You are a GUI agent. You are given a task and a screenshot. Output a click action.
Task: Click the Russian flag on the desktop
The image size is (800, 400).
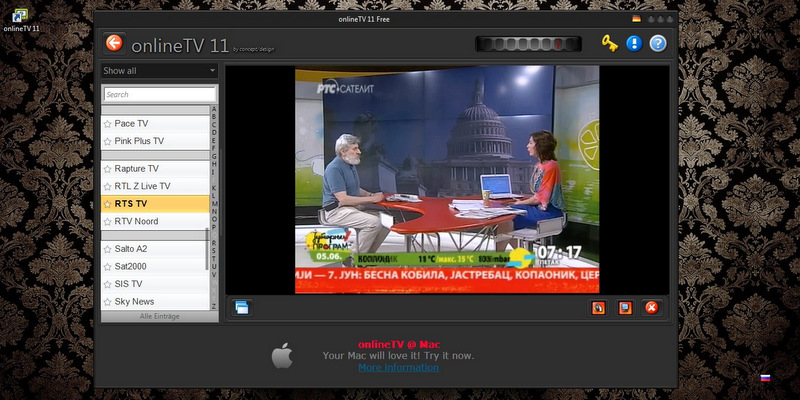765,378
